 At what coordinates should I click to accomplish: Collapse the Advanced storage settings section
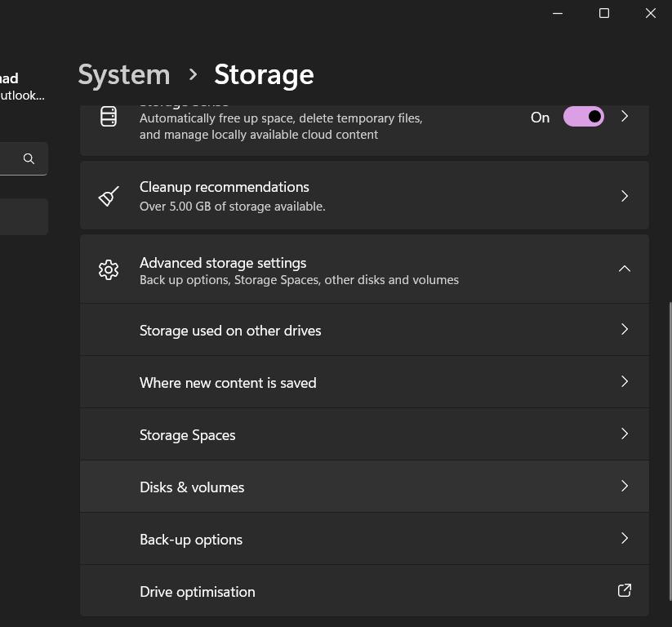pos(624,269)
